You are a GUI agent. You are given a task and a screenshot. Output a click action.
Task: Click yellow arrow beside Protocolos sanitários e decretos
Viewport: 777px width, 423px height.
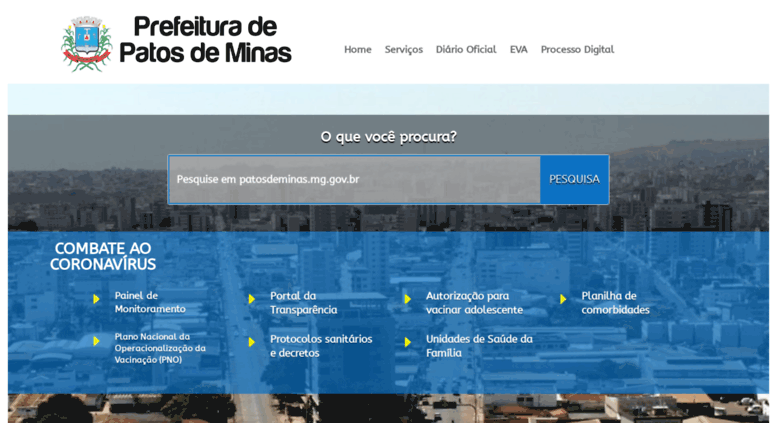click(x=252, y=342)
